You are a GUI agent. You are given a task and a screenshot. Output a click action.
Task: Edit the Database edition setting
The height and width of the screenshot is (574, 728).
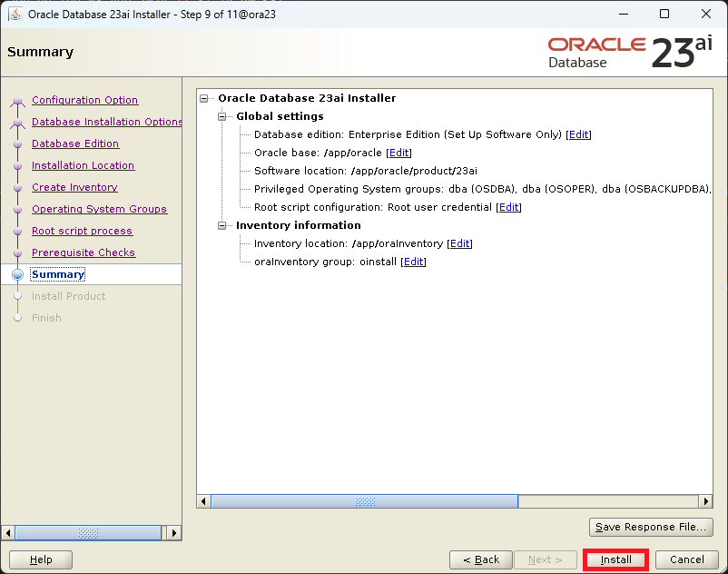(578, 134)
